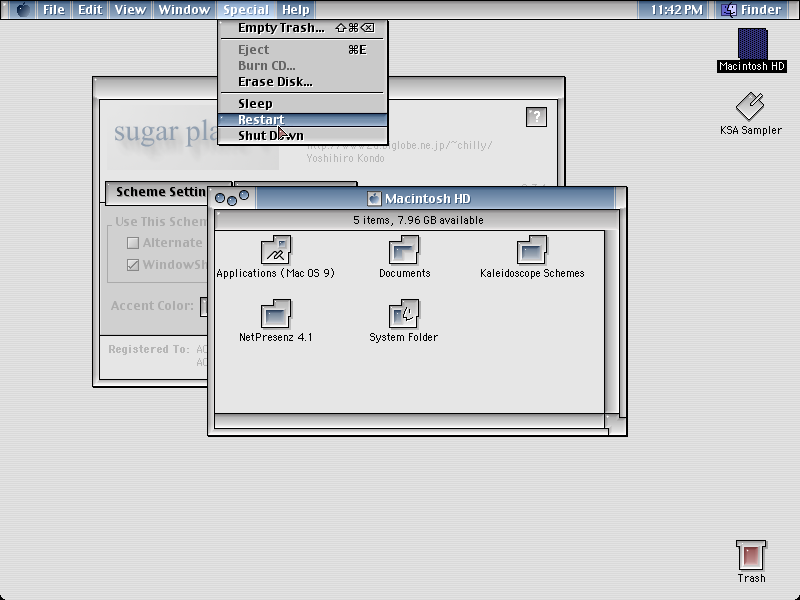Viewport: 800px width, 600px height.
Task: Click the menu bar clock
Action: (x=676, y=10)
